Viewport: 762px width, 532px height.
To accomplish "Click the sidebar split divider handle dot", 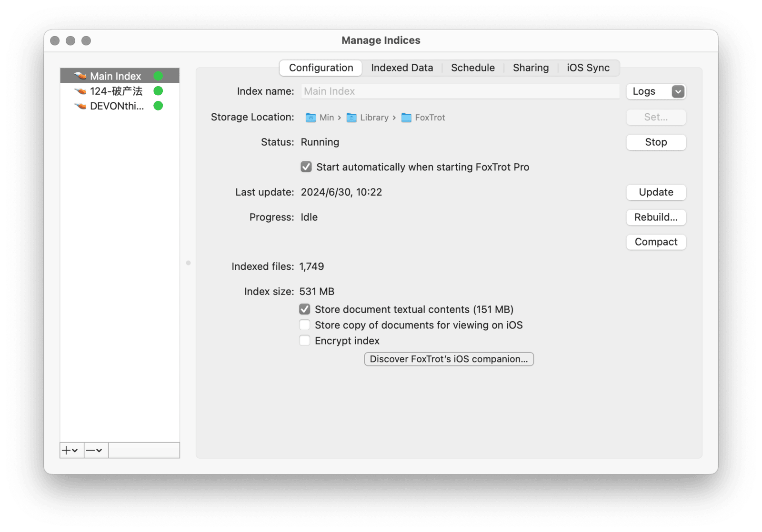I will pos(188,263).
